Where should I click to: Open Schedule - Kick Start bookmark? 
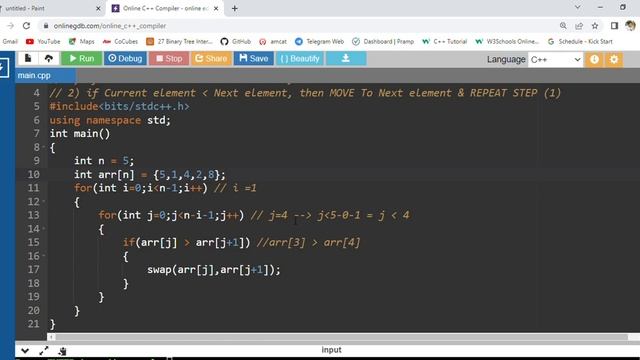[580, 41]
